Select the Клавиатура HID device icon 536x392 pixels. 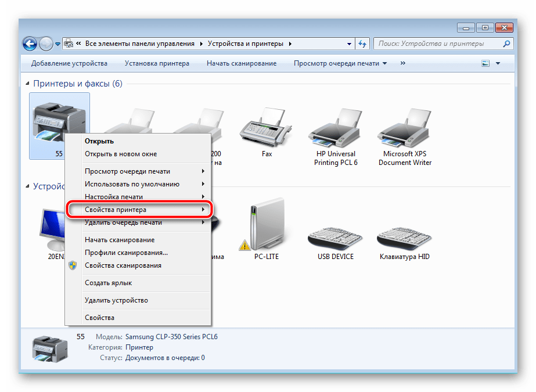pos(405,232)
